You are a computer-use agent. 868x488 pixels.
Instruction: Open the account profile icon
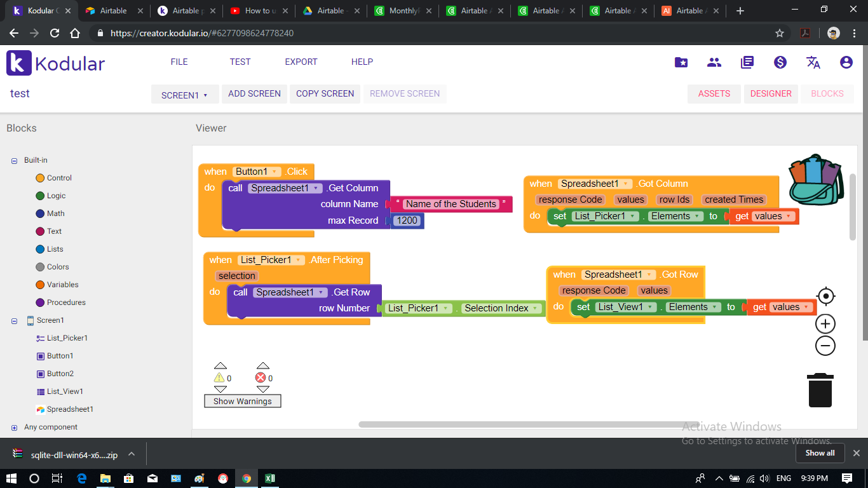coord(846,62)
